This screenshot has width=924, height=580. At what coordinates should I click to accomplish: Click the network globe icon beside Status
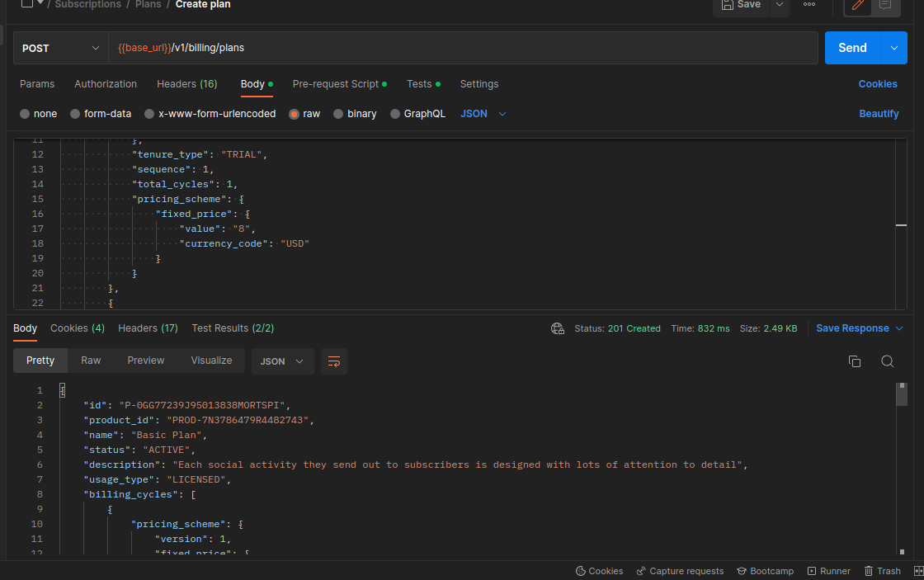[558, 328]
